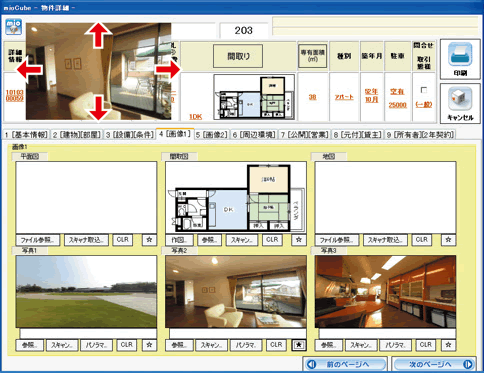The height and width of the screenshot is (373, 484).
Task: Open the 1 [基本情報] tab
Action: 26,135
